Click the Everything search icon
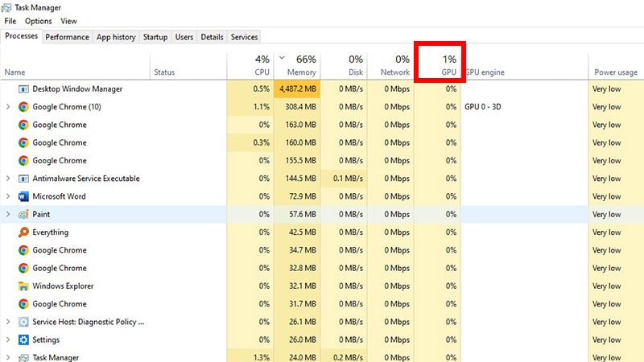The height and width of the screenshot is (362, 644). click(x=23, y=232)
